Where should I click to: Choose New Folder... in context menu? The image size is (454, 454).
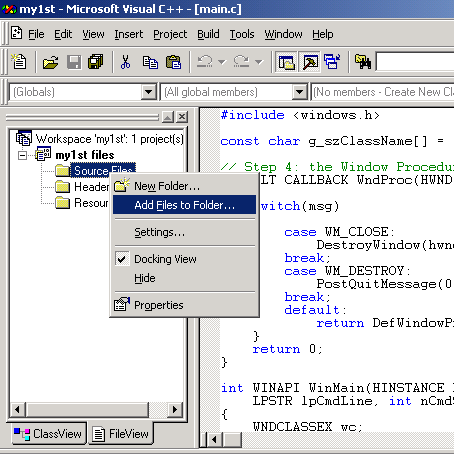point(184,186)
